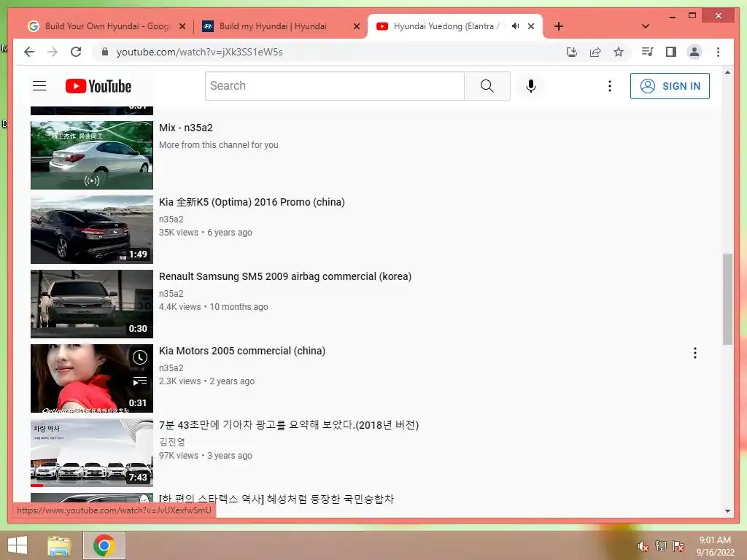Open Action Center flag icon

(678, 546)
